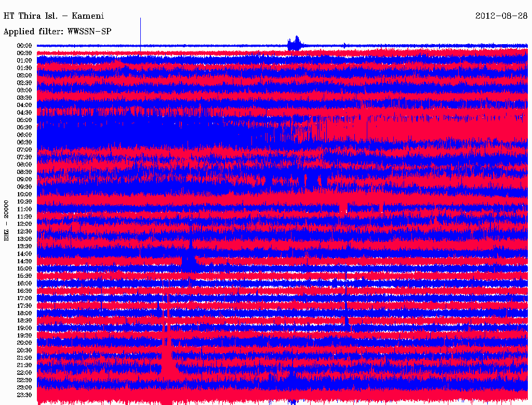Click the date label 2012-08-28
The width and height of the screenshot is (532, 405).
pyautogui.click(x=501, y=16)
